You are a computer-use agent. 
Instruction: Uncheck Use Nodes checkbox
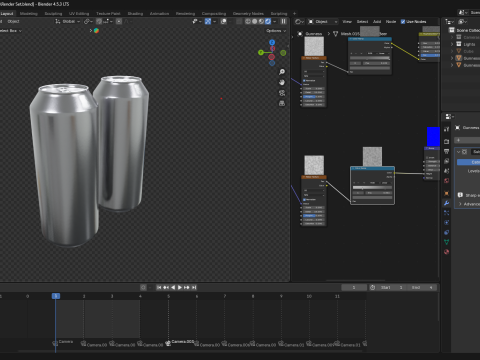point(403,21)
